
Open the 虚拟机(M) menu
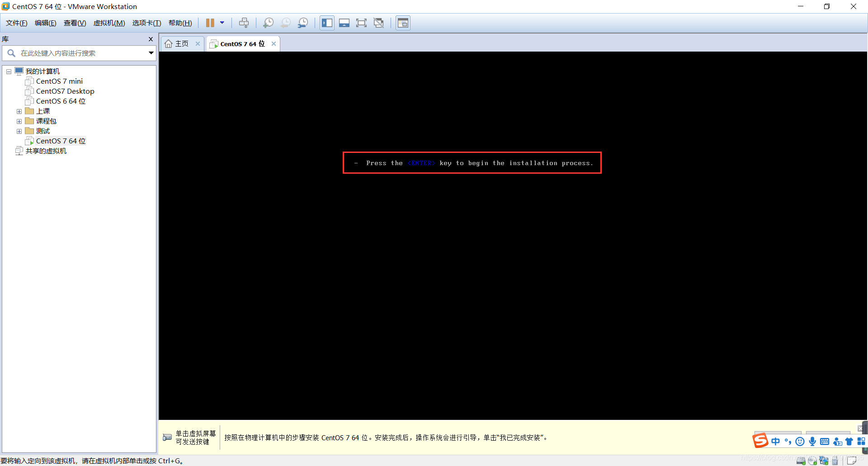109,23
